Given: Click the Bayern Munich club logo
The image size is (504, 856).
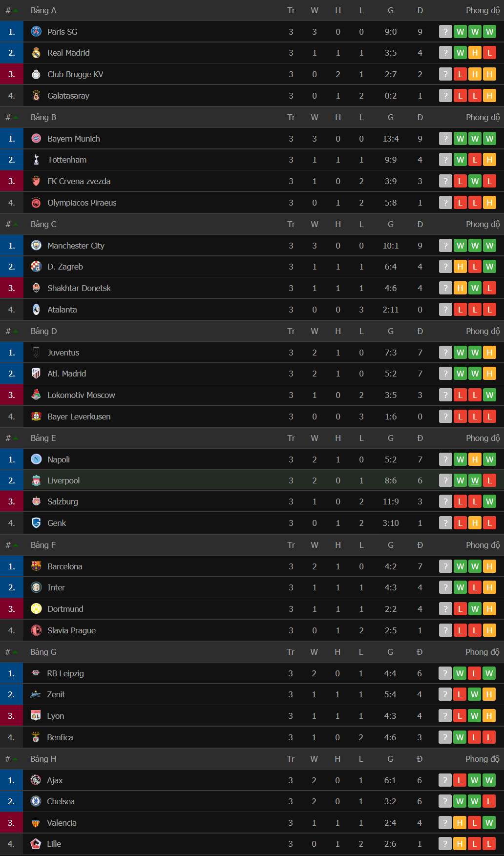Looking at the screenshot, I should pos(36,139).
